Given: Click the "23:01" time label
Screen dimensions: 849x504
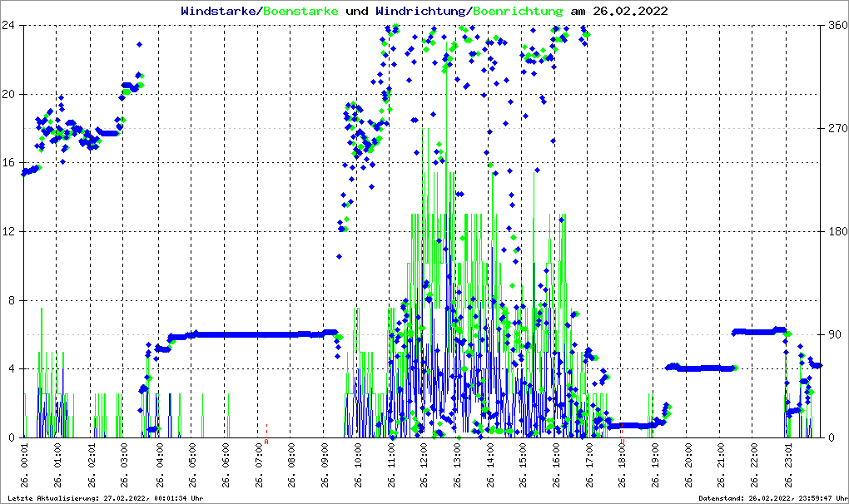Looking at the screenshot, I should (787, 457).
